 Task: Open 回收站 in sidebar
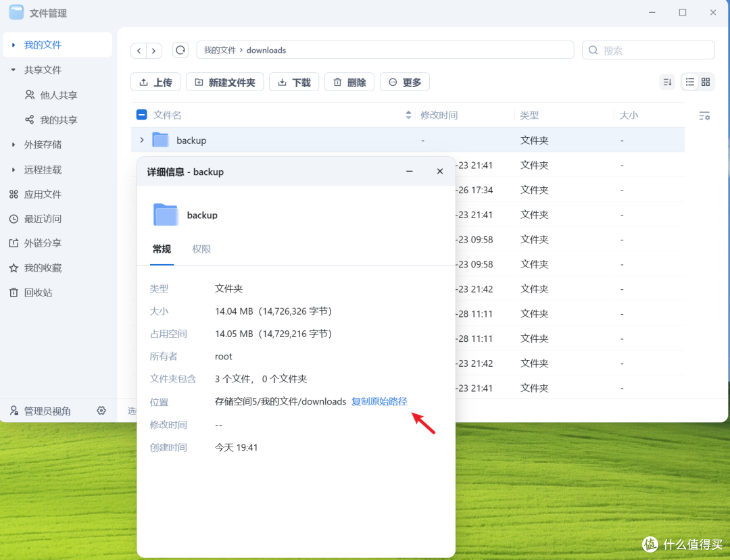pos(30,292)
